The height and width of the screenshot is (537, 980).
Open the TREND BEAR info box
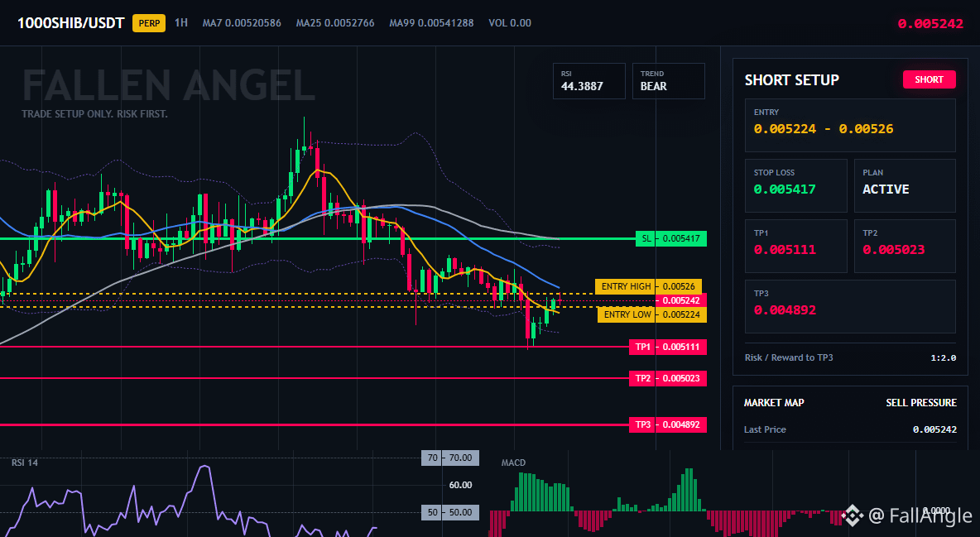click(x=668, y=80)
